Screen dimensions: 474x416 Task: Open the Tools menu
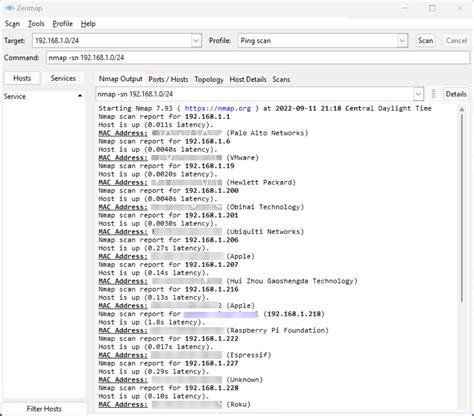point(36,24)
